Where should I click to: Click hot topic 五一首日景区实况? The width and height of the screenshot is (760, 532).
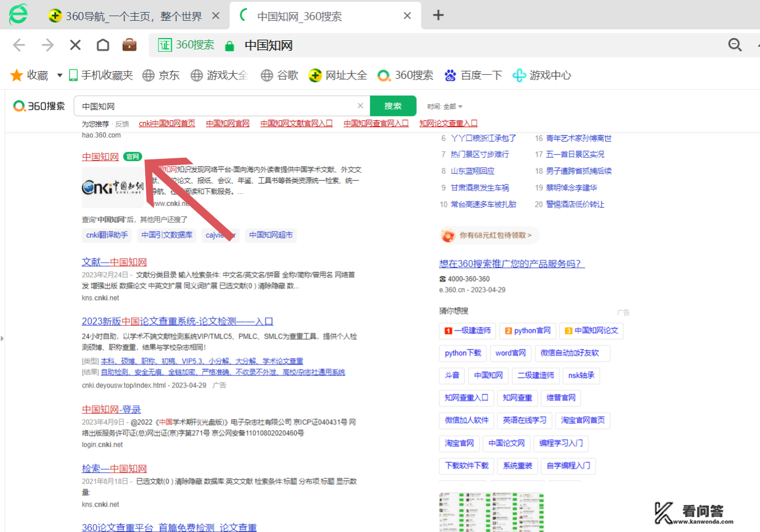pos(575,154)
